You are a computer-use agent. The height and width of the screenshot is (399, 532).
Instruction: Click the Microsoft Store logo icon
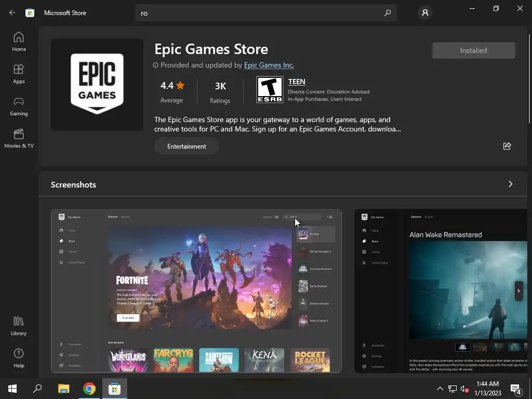point(30,13)
